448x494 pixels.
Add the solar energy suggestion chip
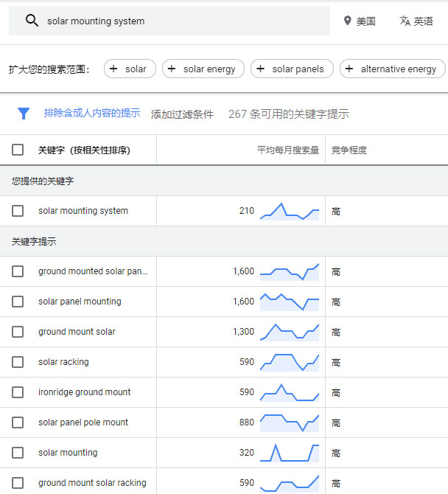pyautogui.click(x=203, y=69)
